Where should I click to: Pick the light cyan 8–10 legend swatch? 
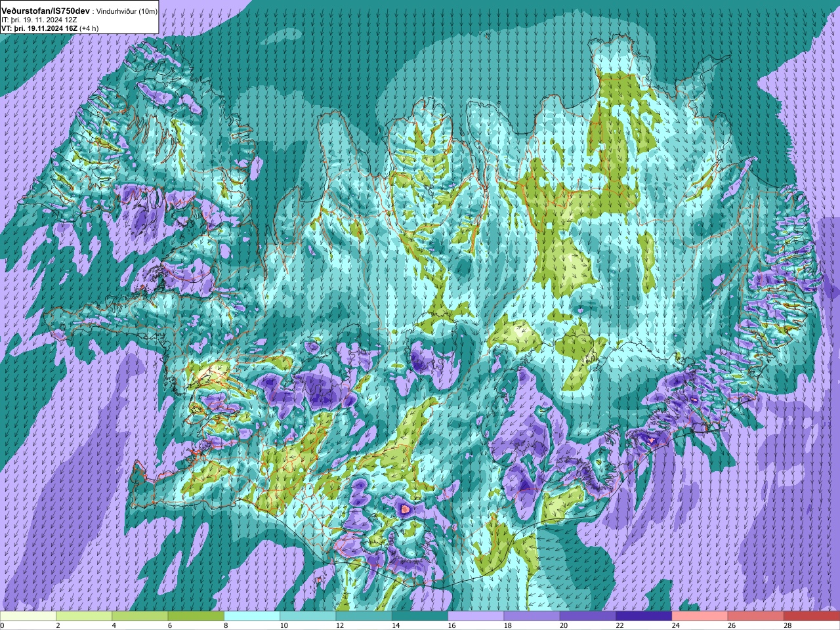pyautogui.click(x=252, y=616)
